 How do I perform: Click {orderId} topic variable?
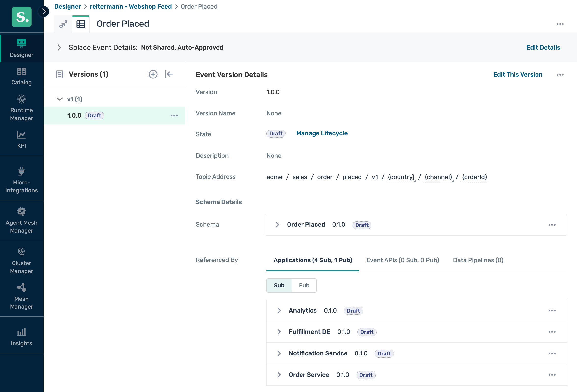474,177
